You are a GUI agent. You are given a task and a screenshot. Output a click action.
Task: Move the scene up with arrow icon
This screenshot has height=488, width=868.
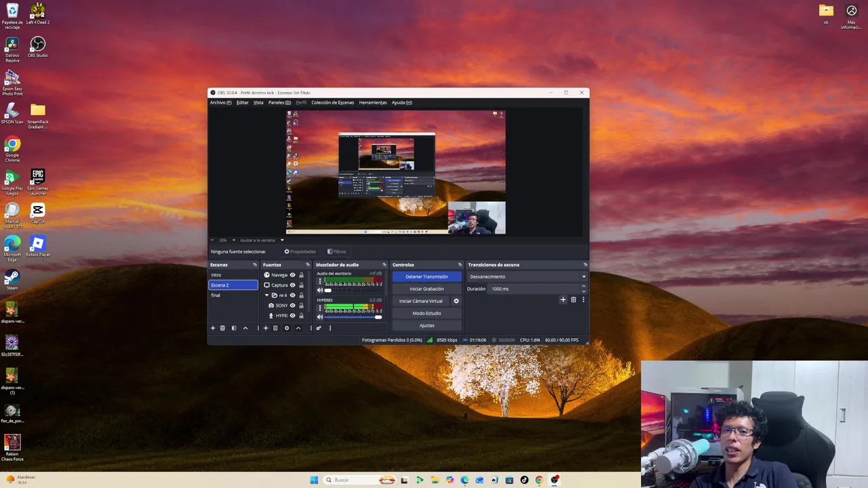click(x=245, y=328)
